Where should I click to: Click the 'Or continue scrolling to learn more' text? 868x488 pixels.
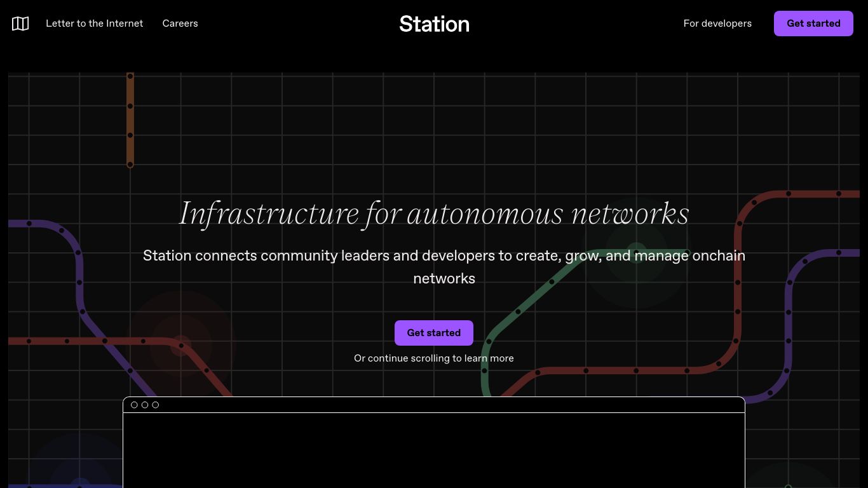(434, 358)
